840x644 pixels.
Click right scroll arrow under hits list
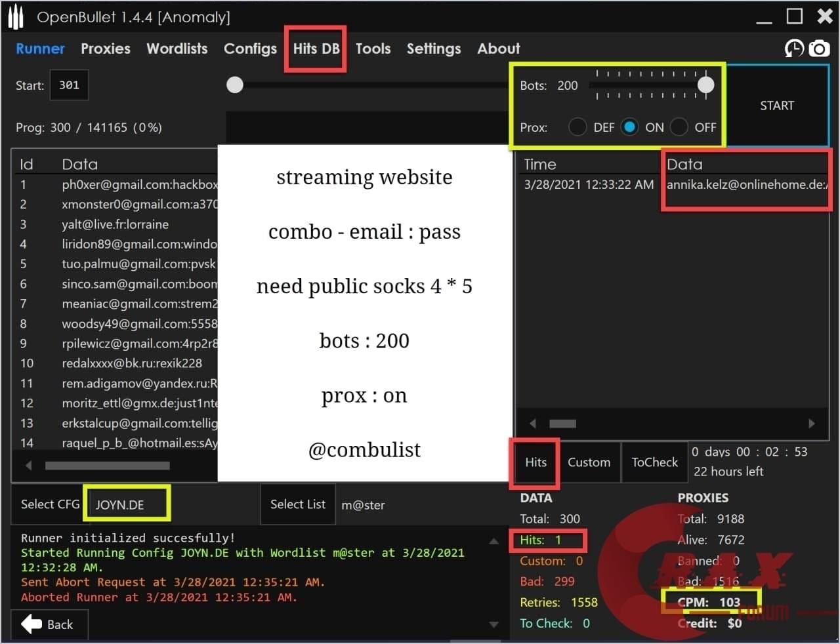point(812,424)
